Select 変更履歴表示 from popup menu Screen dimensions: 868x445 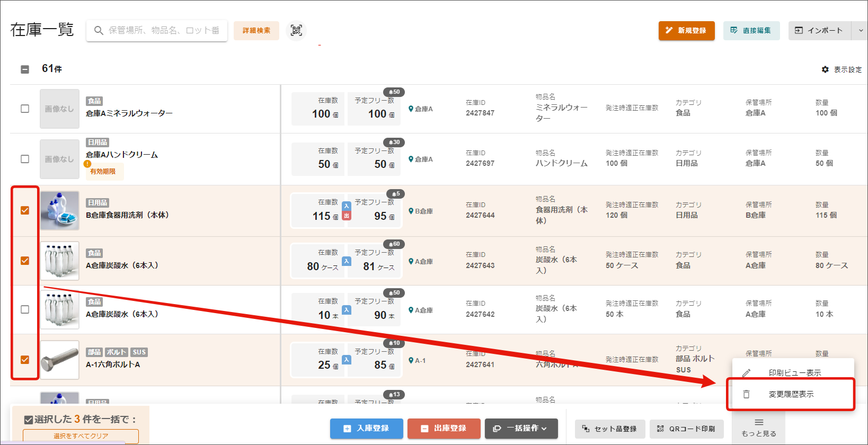pos(791,394)
